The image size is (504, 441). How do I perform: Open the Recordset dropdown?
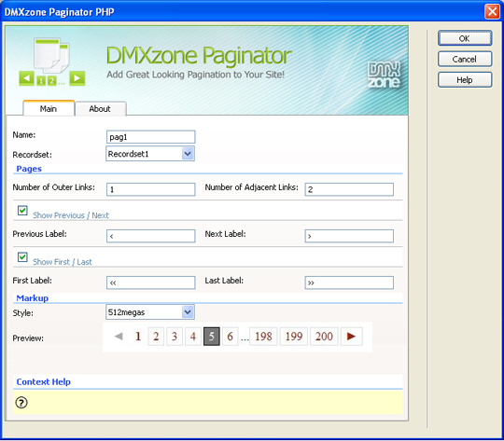[150, 154]
